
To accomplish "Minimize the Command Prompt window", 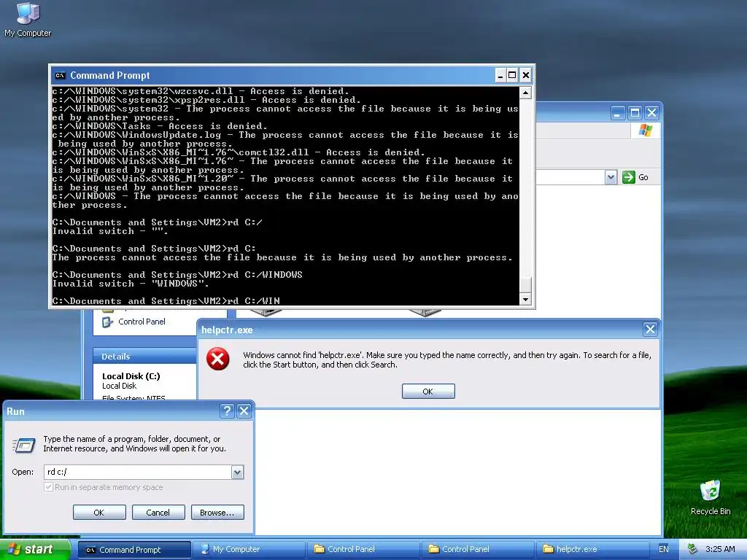I will pyautogui.click(x=500, y=75).
